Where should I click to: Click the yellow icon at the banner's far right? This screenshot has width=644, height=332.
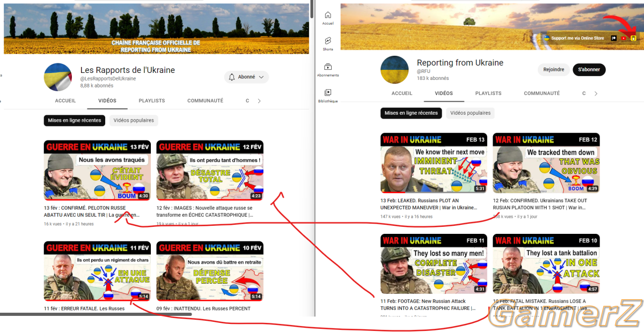tap(634, 38)
